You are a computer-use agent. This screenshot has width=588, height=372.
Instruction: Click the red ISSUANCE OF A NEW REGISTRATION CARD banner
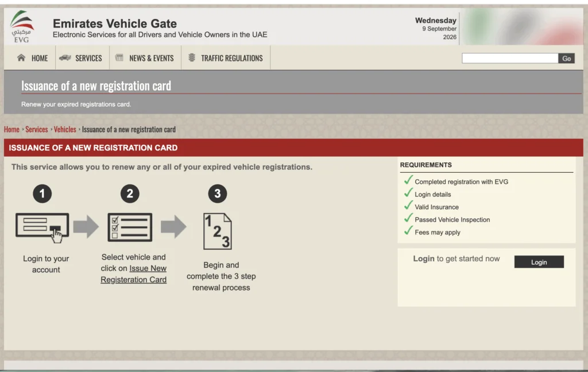pyautogui.click(x=293, y=148)
